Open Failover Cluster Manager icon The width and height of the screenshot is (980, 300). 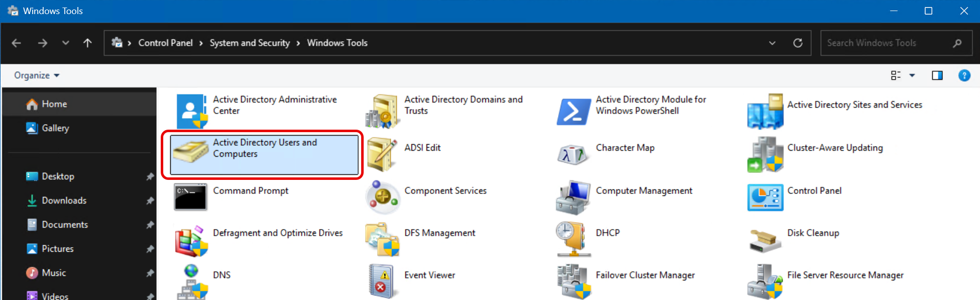click(x=574, y=282)
